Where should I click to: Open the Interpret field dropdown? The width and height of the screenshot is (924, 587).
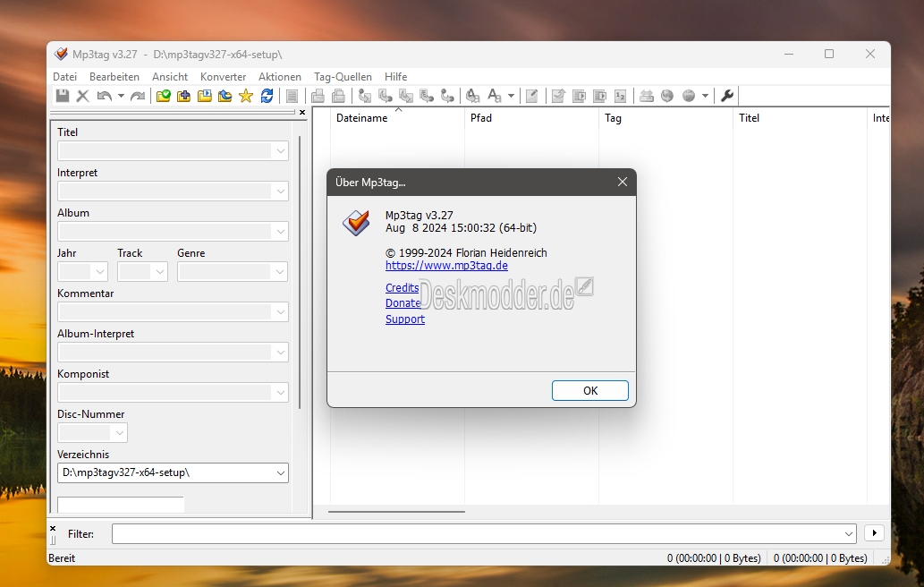[x=281, y=191]
